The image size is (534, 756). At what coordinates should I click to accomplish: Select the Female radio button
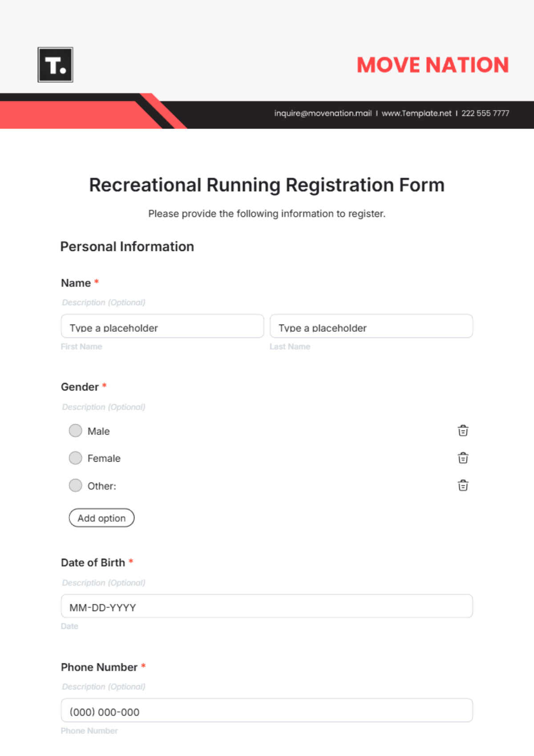(76, 458)
